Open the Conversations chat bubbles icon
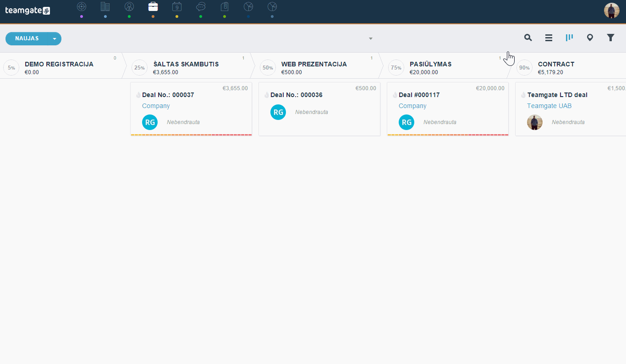Viewport: 626px width, 364px height. point(201,6)
